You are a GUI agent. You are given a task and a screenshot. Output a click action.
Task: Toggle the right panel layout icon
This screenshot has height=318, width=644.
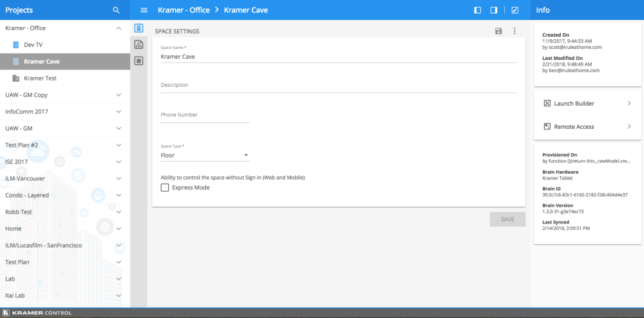(494, 10)
